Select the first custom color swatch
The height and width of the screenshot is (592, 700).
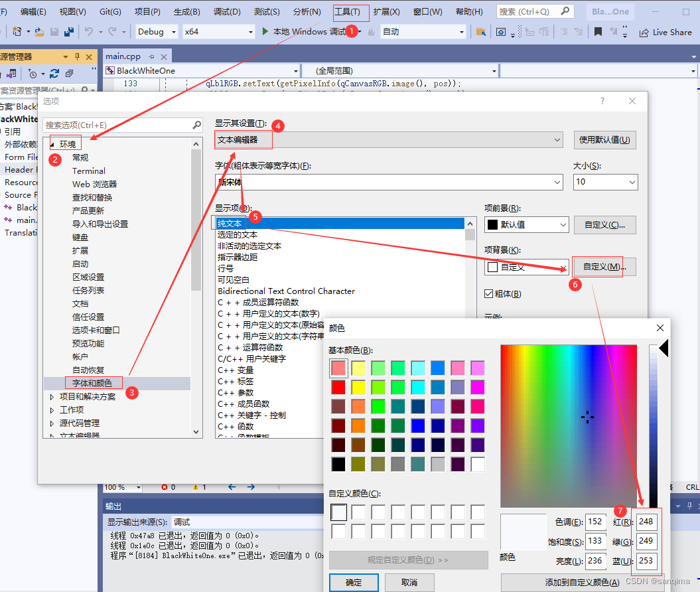point(338,512)
